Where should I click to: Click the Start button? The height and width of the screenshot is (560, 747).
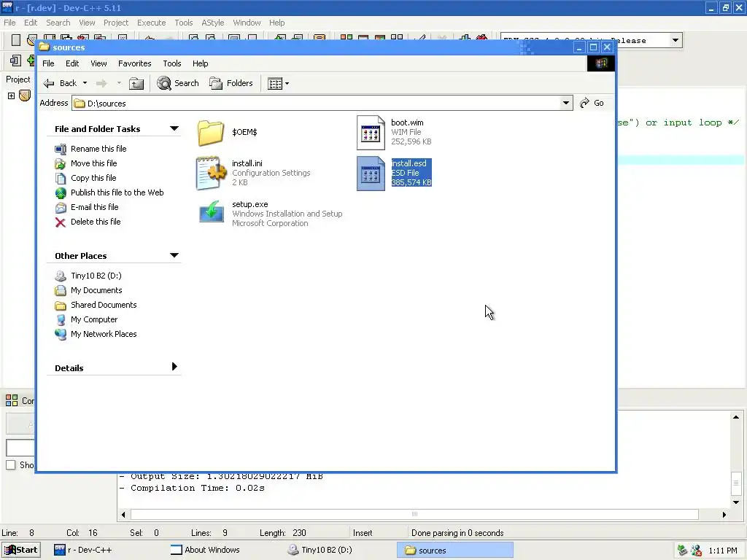20,550
